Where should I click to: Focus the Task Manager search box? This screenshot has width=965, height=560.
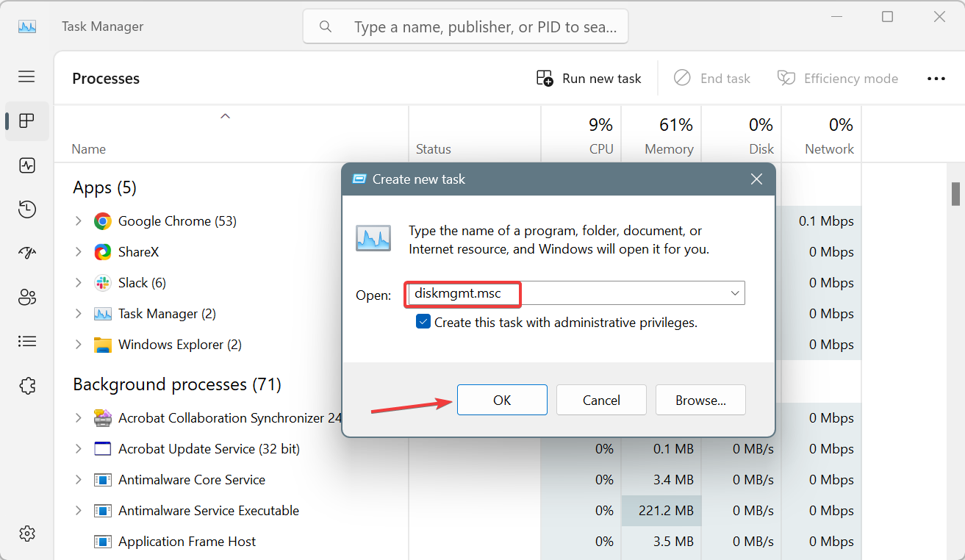(465, 26)
